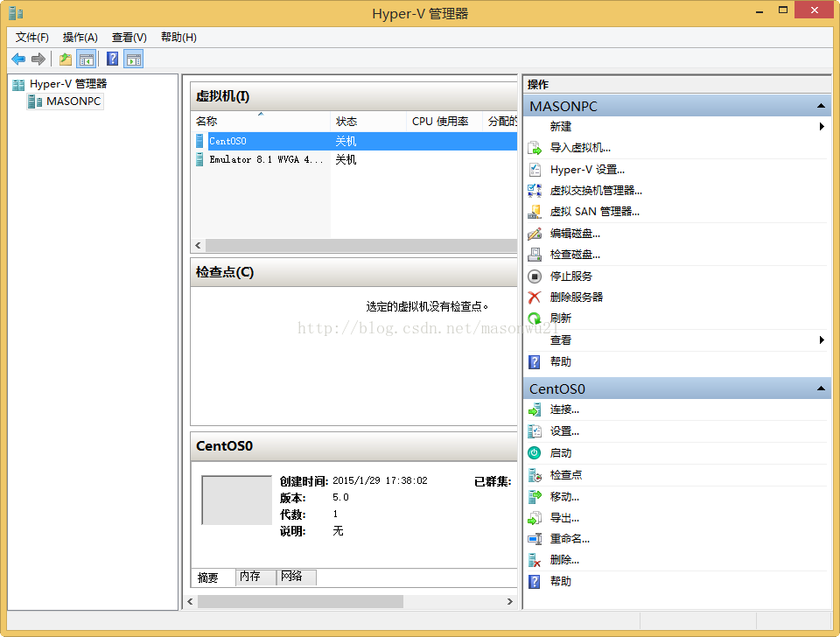
Task: Sort by CPU 使用率 column header
Action: (444, 122)
